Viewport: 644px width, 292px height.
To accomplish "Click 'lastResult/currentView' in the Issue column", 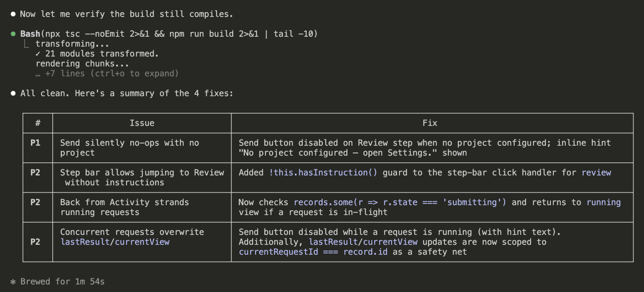I will (115, 242).
